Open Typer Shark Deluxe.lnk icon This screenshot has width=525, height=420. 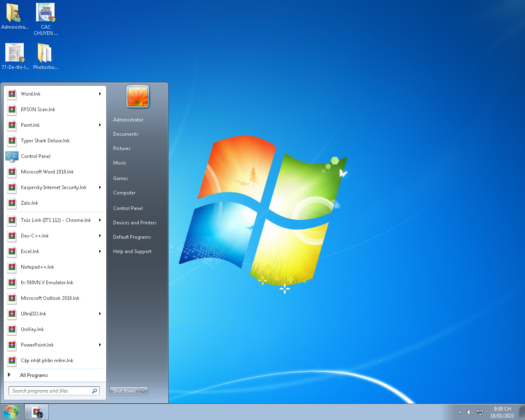(12, 141)
